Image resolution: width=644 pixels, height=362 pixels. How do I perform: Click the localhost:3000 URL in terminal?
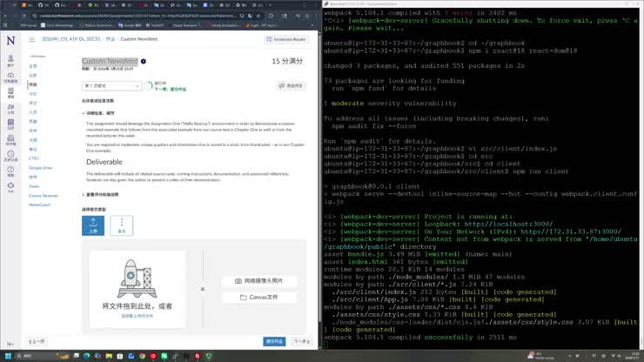pyautogui.click(x=508, y=225)
